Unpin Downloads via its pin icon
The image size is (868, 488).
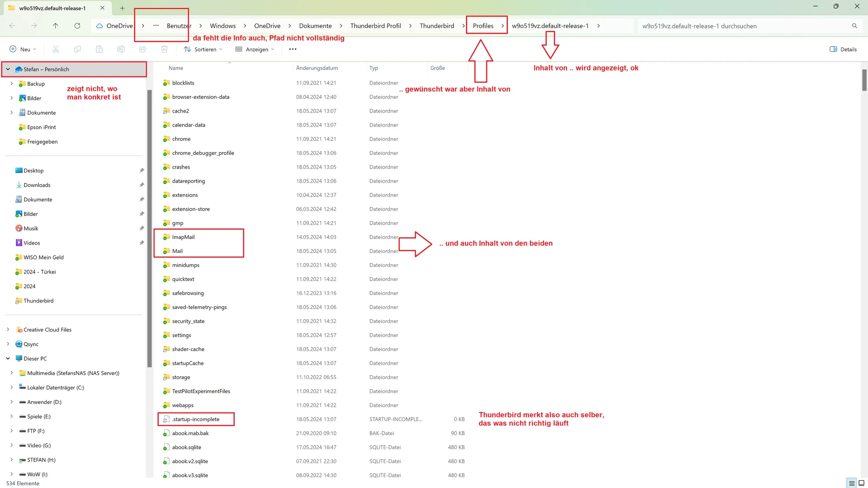point(142,185)
